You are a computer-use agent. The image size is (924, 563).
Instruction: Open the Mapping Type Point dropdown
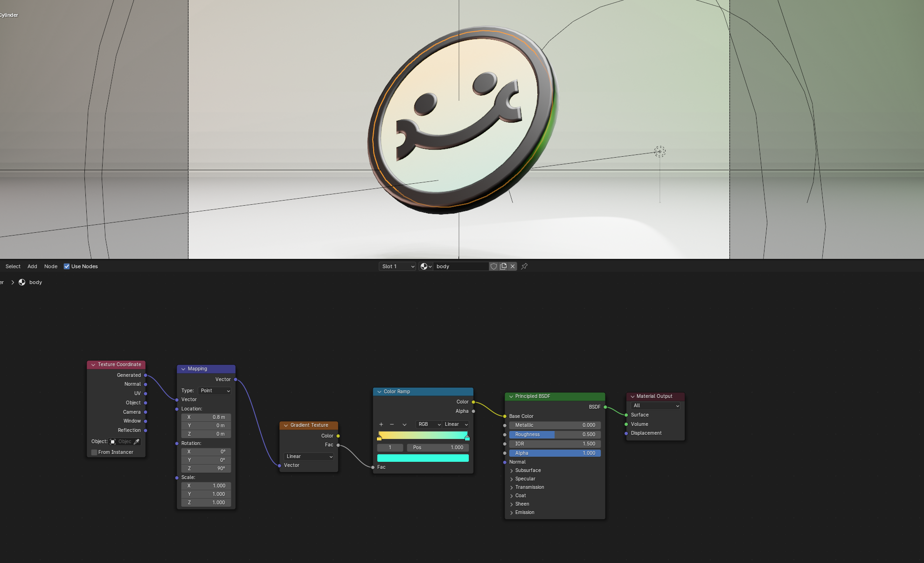pos(215,391)
